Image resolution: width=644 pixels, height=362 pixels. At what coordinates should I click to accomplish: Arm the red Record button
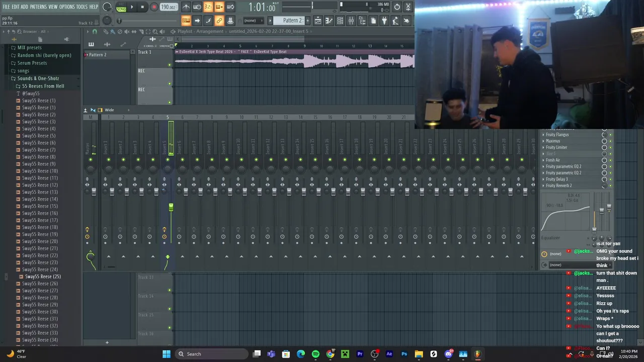point(154,7)
